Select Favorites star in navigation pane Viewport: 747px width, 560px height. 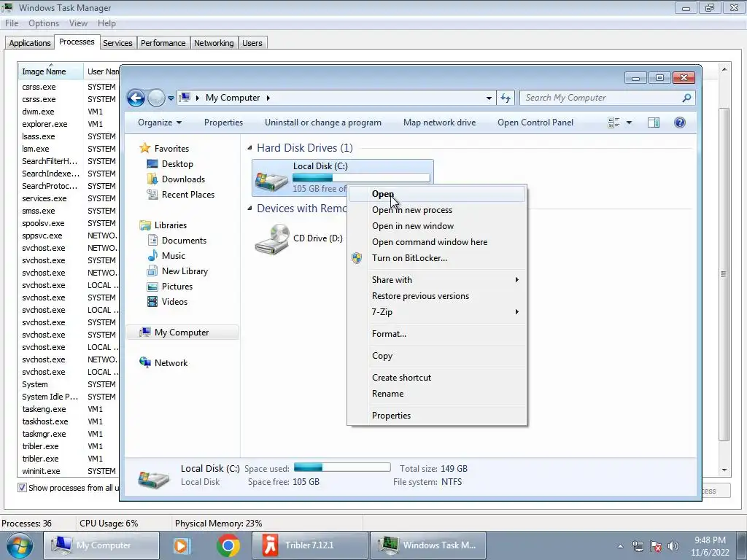(x=145, y=148)
